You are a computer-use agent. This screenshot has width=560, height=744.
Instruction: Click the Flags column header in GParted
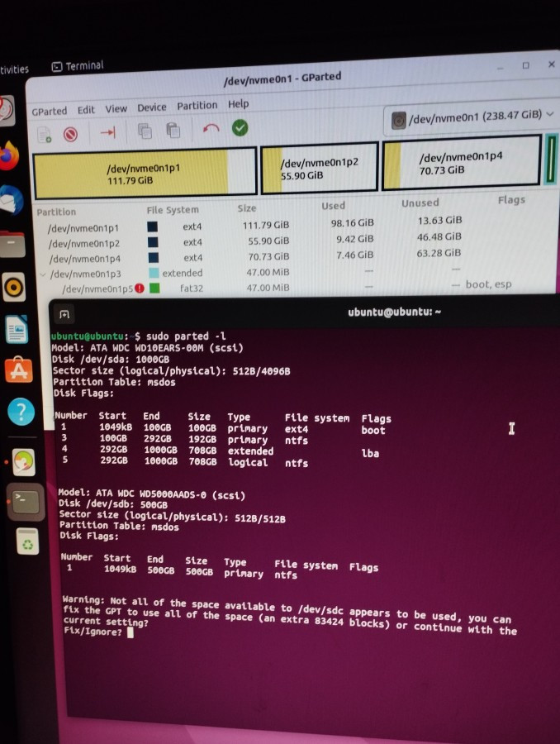(x=511, y=200)
